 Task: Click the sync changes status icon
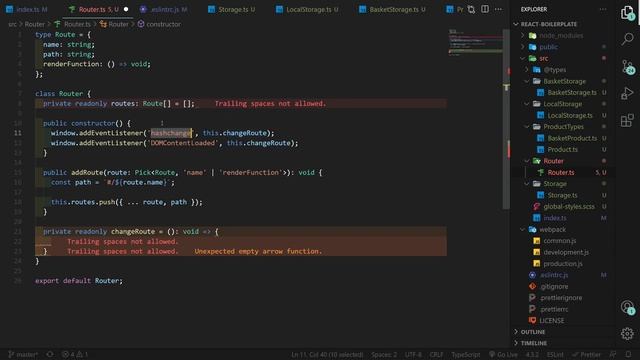(50, 354)
